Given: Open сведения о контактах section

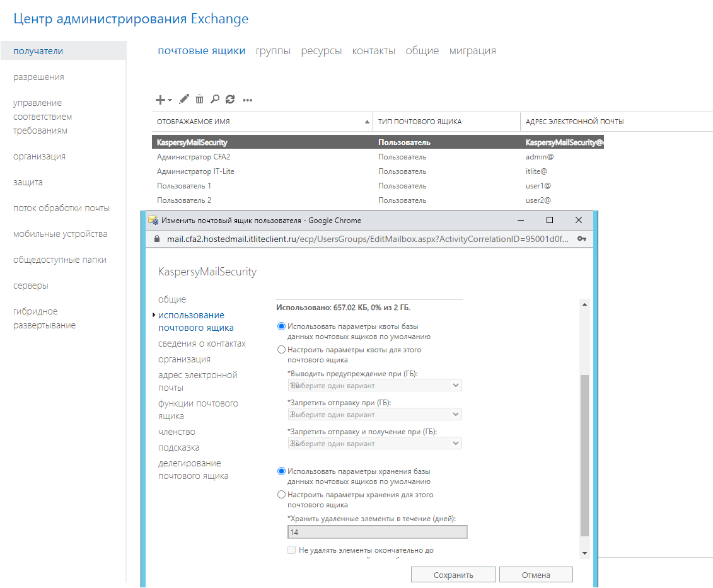Looking at the screenshot, I should tap(202, 344).
